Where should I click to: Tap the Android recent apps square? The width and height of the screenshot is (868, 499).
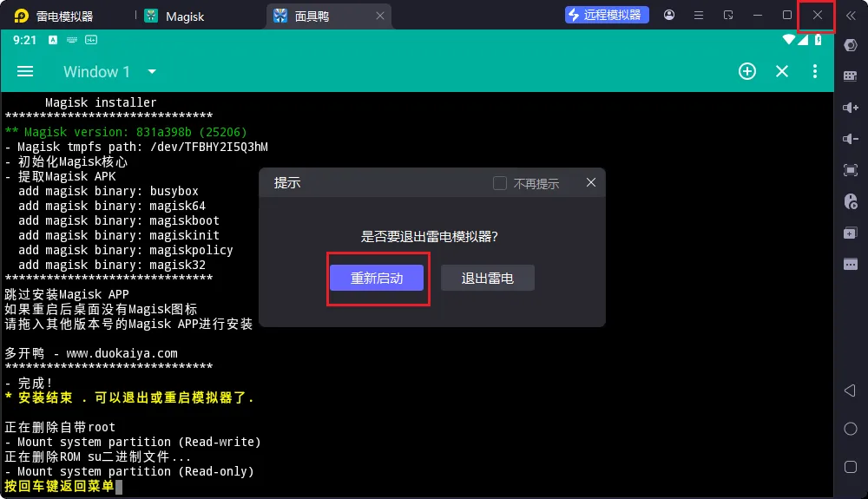[x=851, y=467]
